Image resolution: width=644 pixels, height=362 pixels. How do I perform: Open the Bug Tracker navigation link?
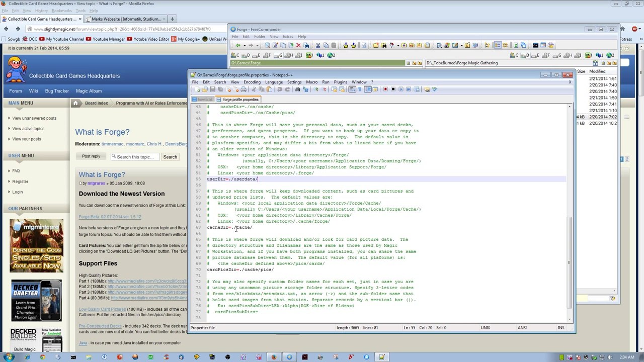pyautogui.click(x=57, y=91)
